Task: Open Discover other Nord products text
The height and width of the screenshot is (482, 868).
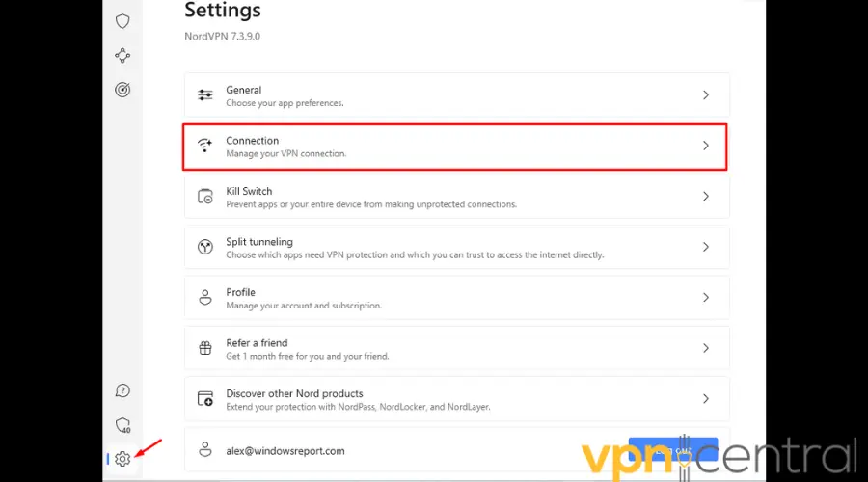Action: click(294, 393)
